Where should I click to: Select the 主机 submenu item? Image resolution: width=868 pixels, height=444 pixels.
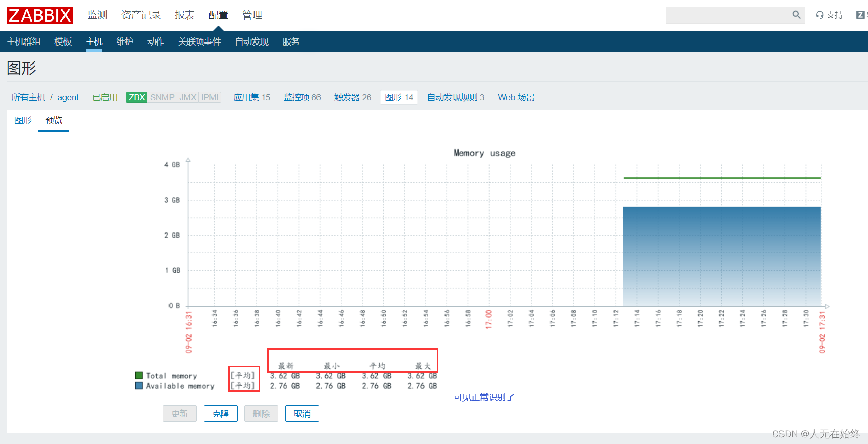(94, 41)
